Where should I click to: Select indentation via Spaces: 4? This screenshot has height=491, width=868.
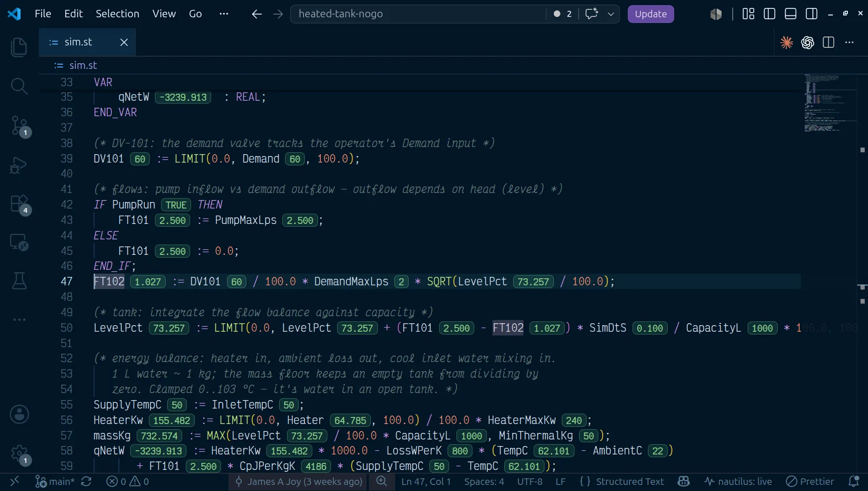[484, 481]
